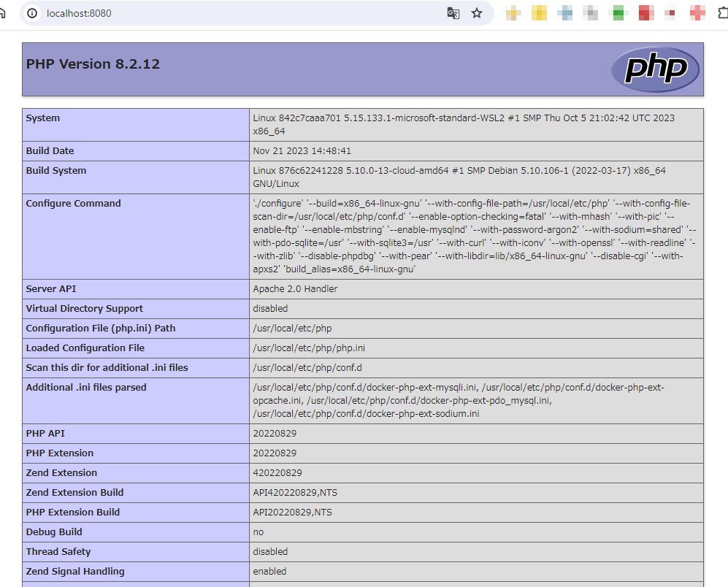Click the Configure Command label cell
Screen dimensions: 728x587
tap(73, 204)
